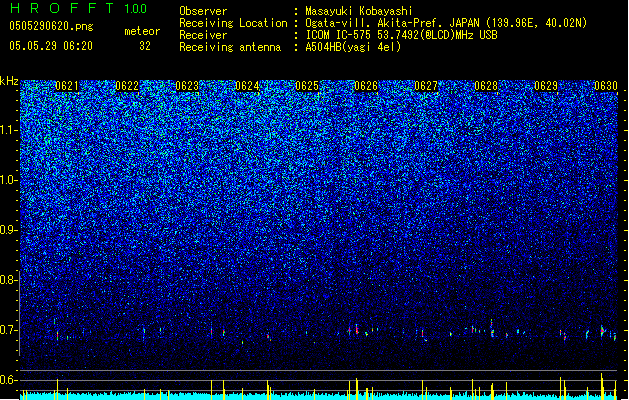Select the A504HB(yagi 4el) antenna text
The height and width of the screenshot is (400, 629).
click(x=353, y=47)
